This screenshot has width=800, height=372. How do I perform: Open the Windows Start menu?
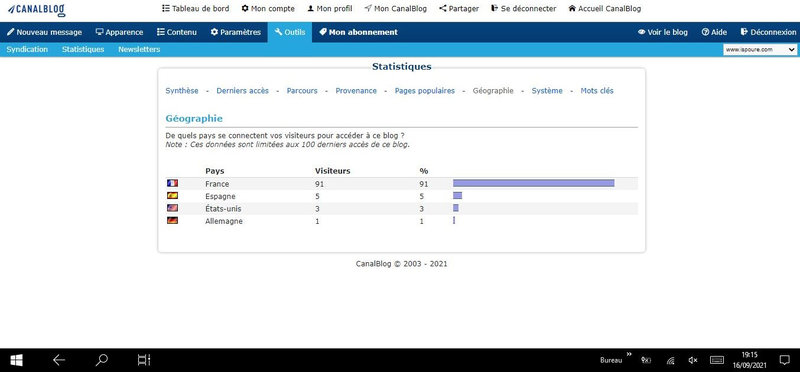pos(16,360)
